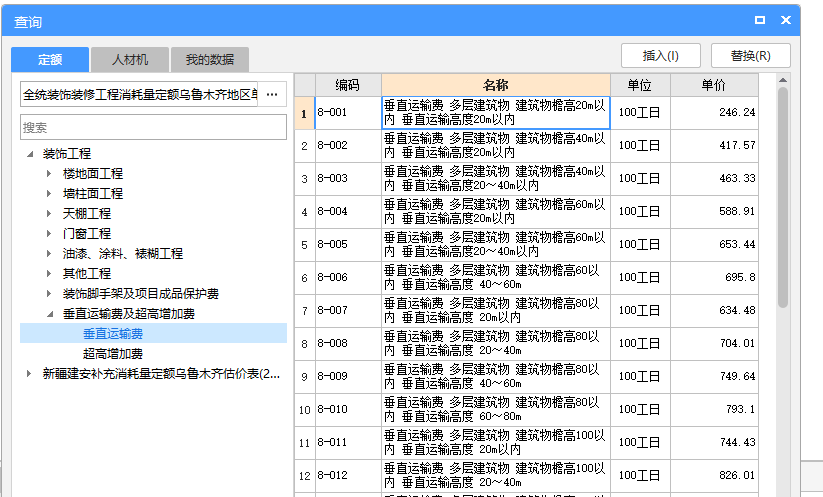This screenshot has height=497, width=823.
Task: Expand 新疆建安补充消耗量定额 tree node
Action: pyautogui.click(x=29, y=374)
